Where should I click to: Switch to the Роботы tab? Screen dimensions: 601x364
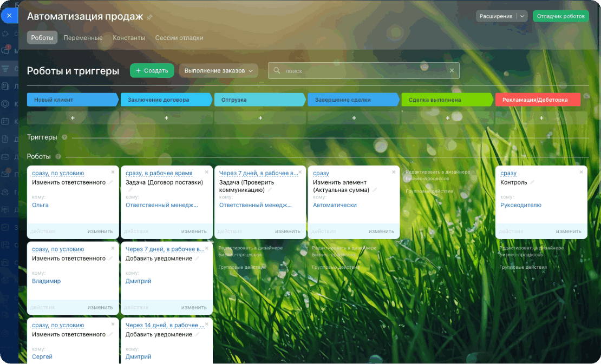point(42,38)
